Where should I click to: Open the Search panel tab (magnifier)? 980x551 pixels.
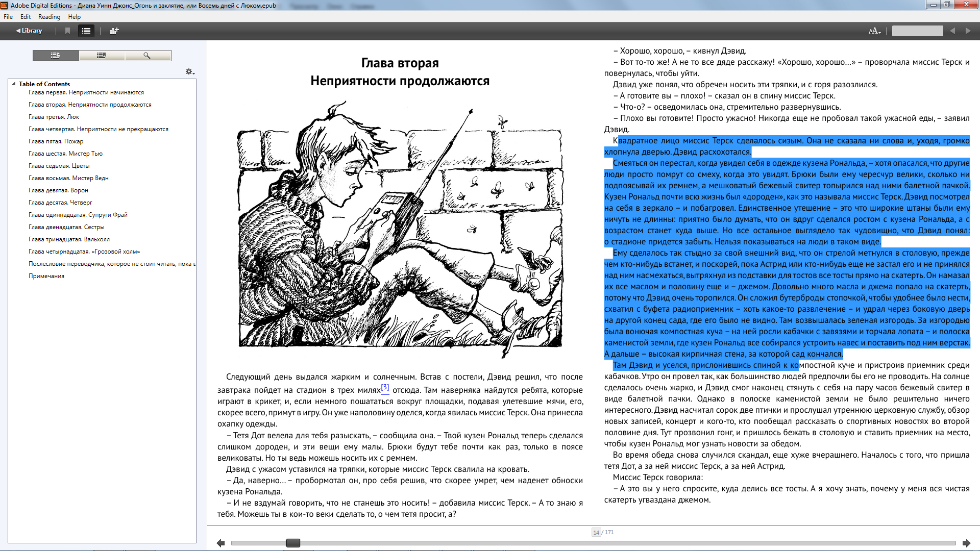pyautogui.click(x=148, y=55)
